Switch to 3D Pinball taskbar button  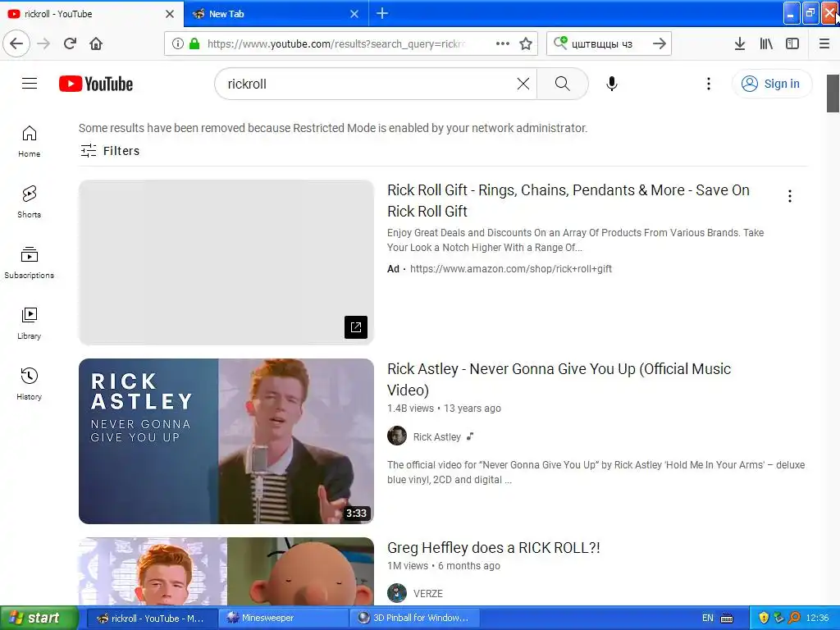point(414,618)
